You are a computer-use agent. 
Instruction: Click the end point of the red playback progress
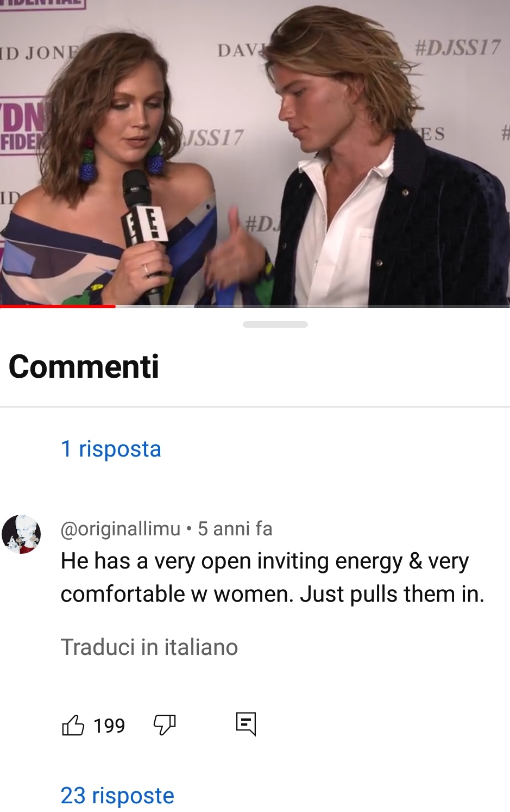pyautogui.click(x=115, y=307)
